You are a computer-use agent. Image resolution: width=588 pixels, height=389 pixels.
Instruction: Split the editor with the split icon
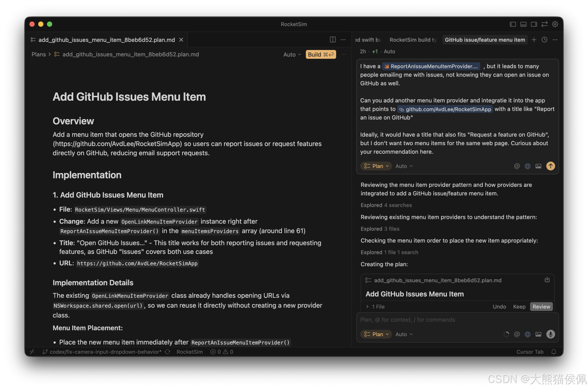(x=333, y=40)
